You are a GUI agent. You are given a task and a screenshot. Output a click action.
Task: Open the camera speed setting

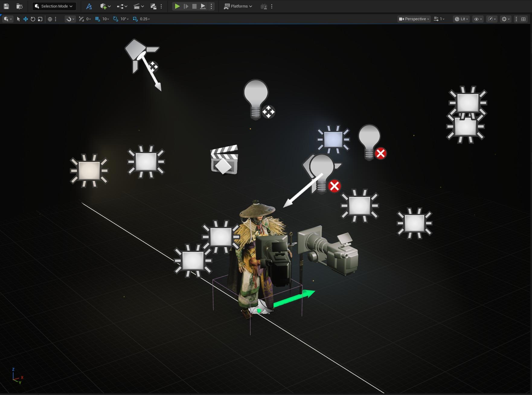point(439,19)
